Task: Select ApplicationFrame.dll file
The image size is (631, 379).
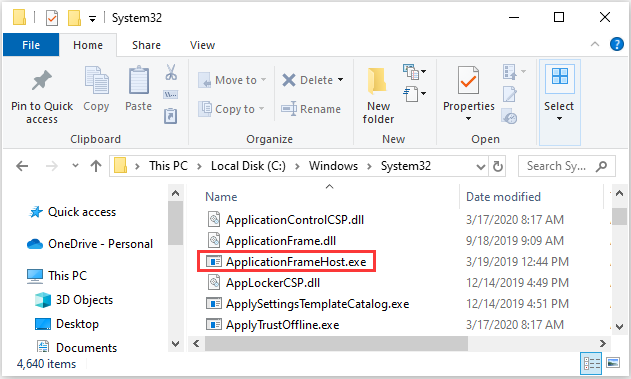Action: [281, 241]
